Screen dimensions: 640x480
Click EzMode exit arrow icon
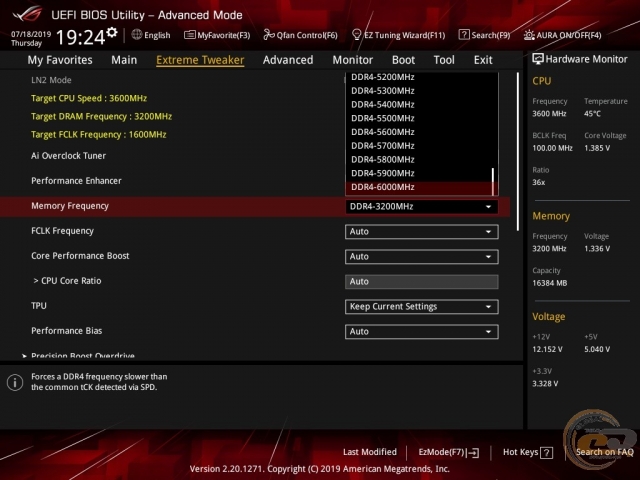click(473, 453)
